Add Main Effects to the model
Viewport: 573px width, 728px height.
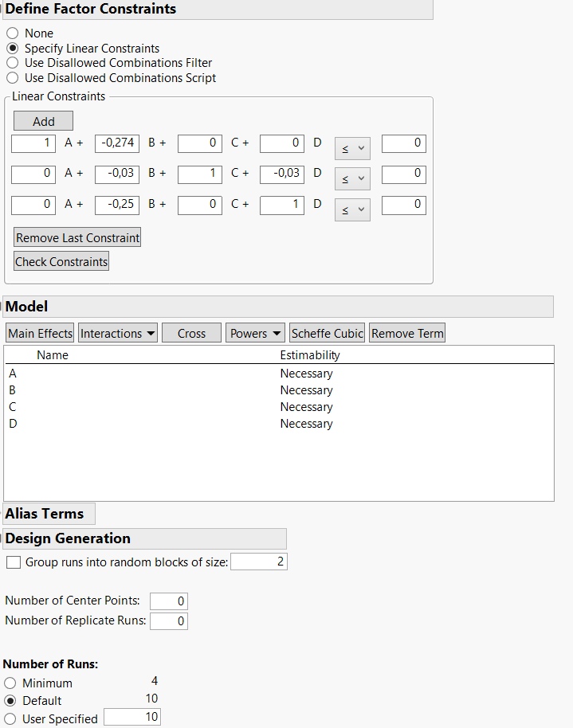[39, 333]
